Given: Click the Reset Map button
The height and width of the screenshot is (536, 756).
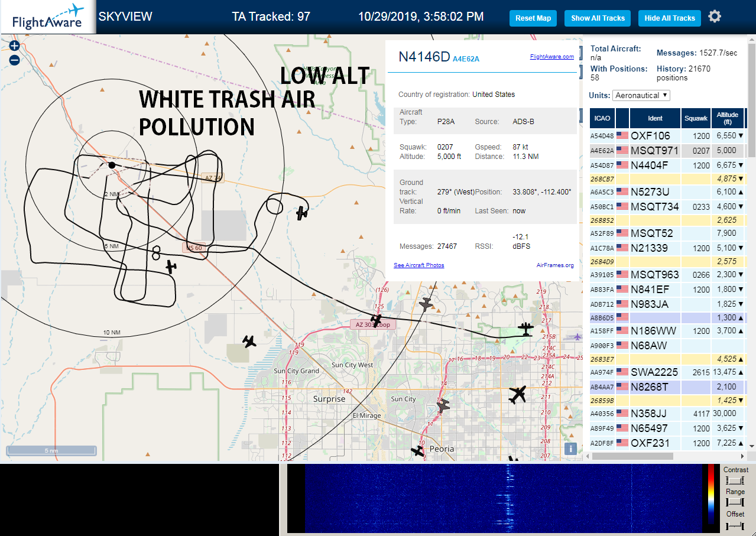Looking at the screenshot, I should [533, 18].
